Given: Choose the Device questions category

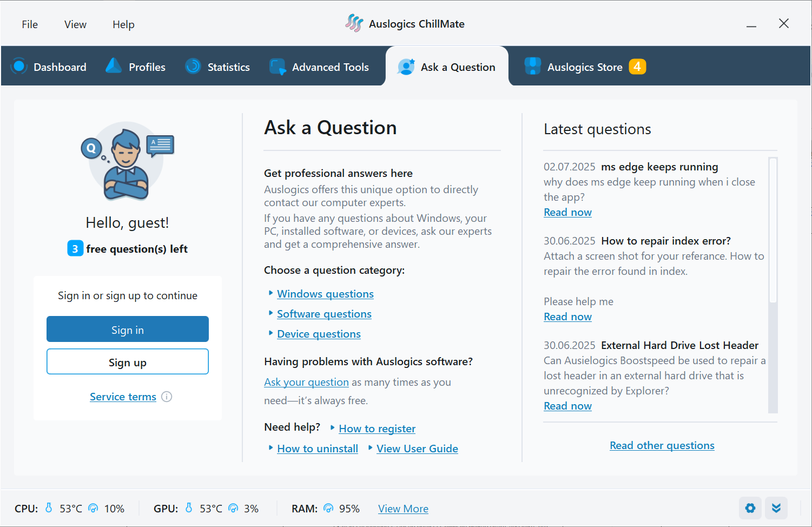Looking at the screenshot, I should [319, 334].
